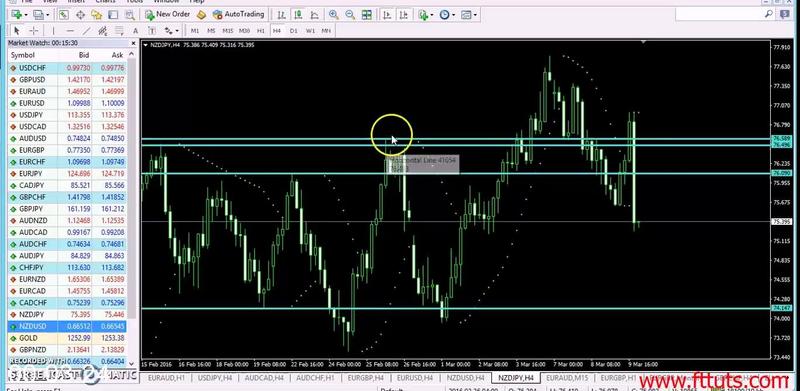The image size is (800, 391).
Task: Set timeframe to M15
Action: coord(228,31)
